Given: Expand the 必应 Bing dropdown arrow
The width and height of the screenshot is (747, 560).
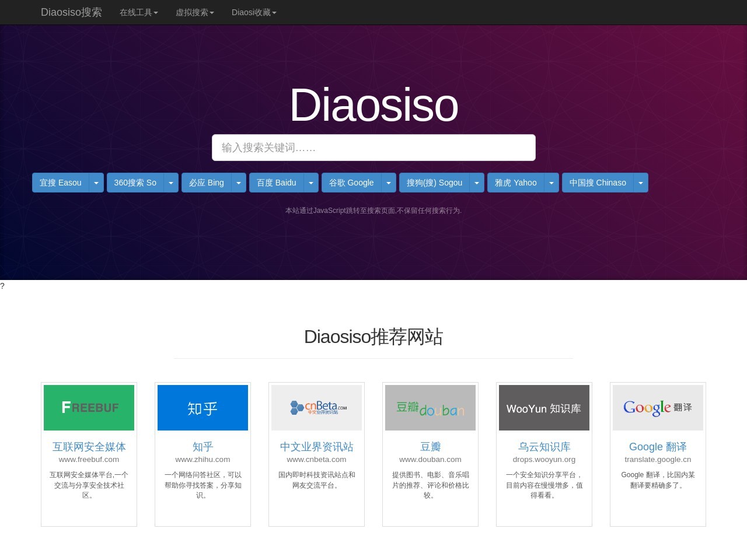Looking at the screenshot, I should [239, 183].
